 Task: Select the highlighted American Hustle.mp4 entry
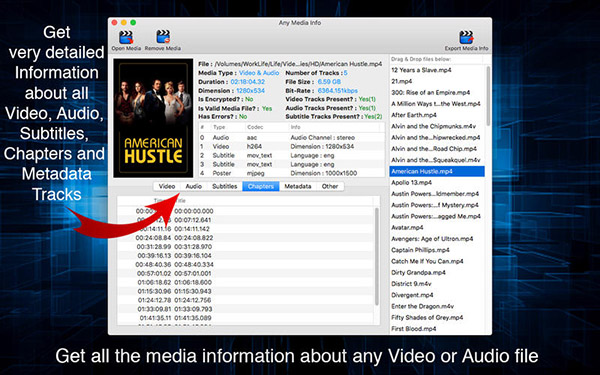coord(437,171)
